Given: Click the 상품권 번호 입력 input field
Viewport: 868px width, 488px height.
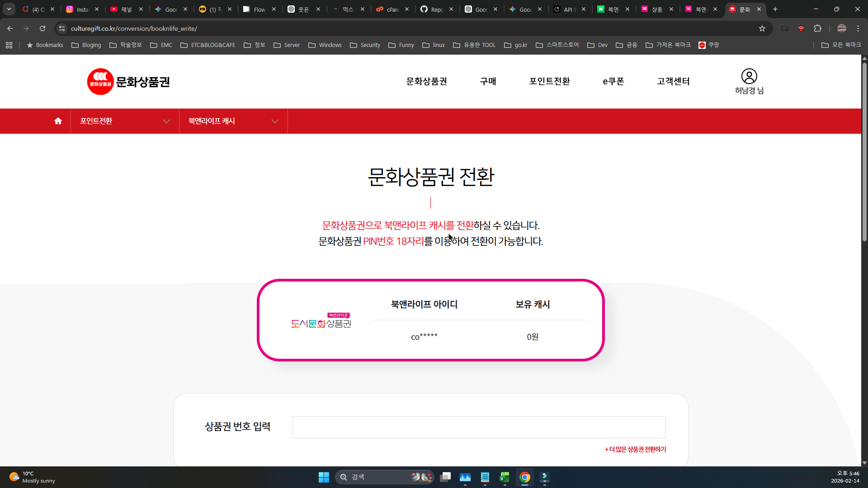Looking at the screenshot, I should [x=478, y=427].
